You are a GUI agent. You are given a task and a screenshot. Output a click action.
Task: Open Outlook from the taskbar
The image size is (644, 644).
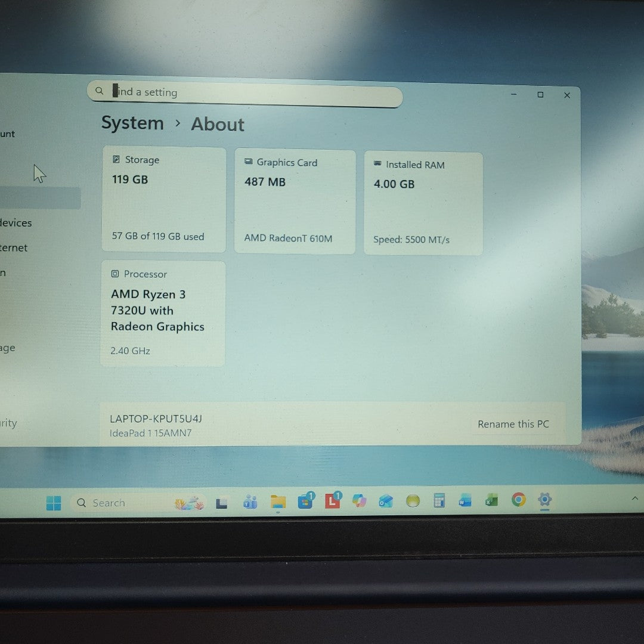coord(386,501)
